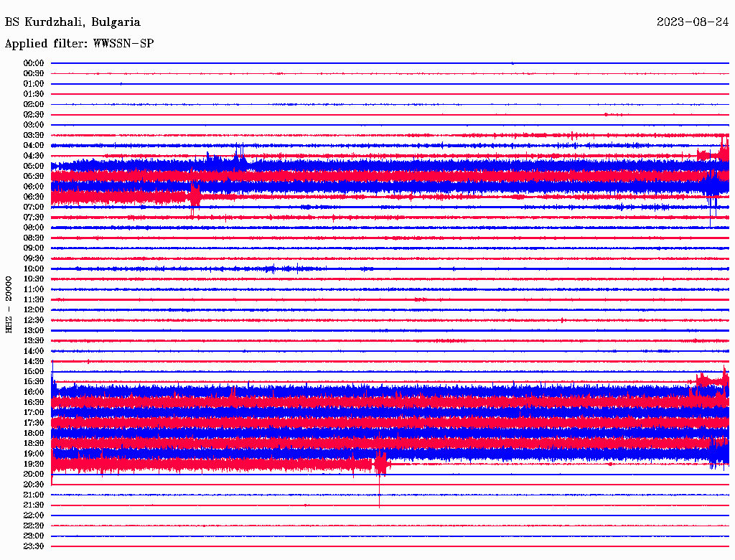Click the '00:30' time label
The width and height of the screenshot is (735, 560).
click(x=34, y=73)
